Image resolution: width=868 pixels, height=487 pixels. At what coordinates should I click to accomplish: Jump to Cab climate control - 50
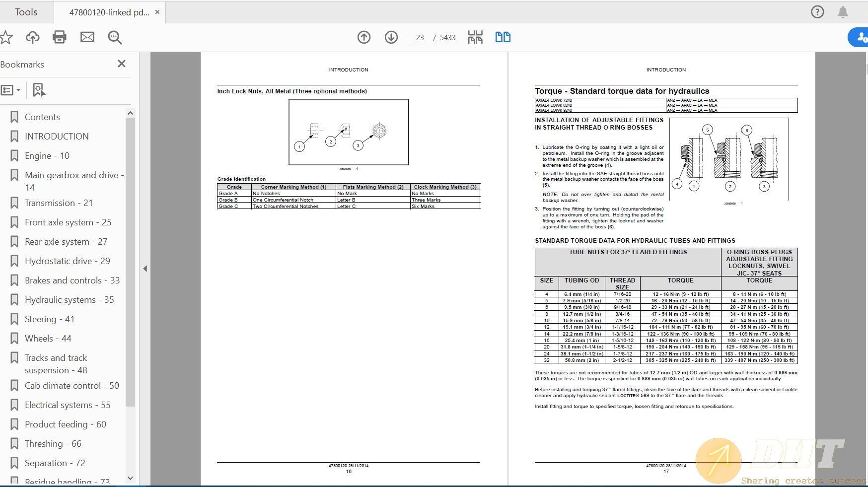pyautogui.click(x=72, y=386)
